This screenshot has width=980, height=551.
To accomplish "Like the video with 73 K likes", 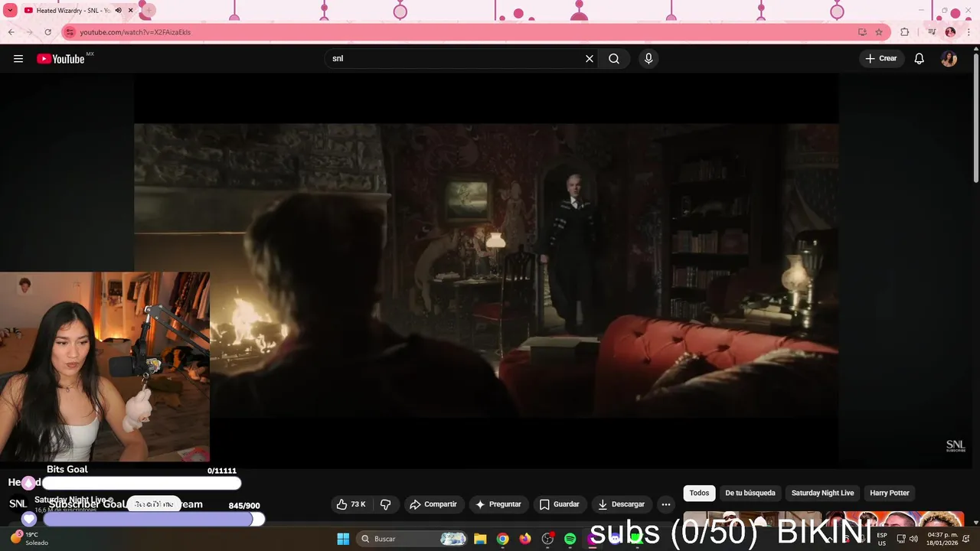I will coord(351,504).
